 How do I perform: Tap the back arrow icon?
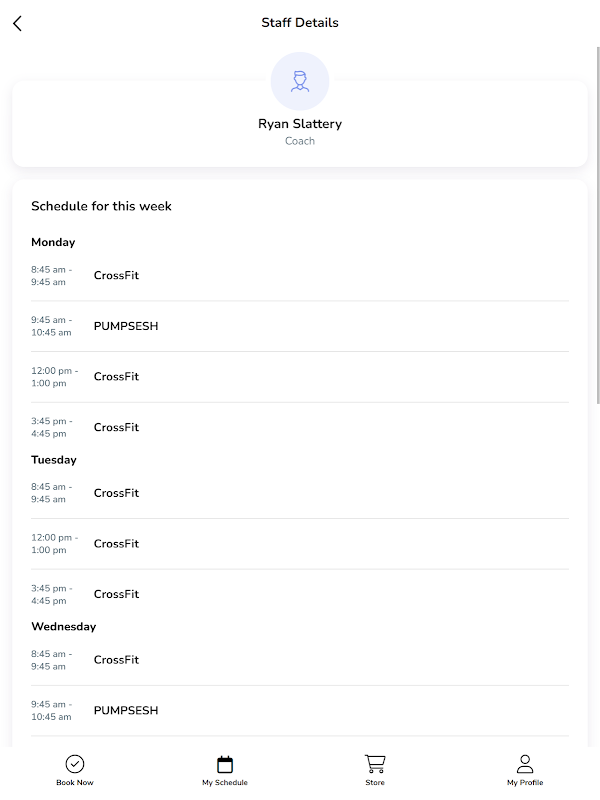(x=17, y=23)
